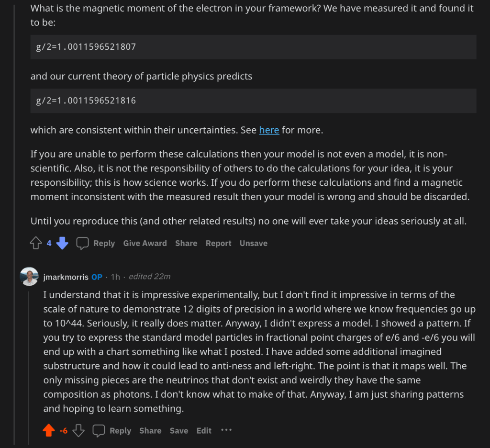Click the speech bubble icon beside score -6

pyautogui.click(x=99, y=430)
